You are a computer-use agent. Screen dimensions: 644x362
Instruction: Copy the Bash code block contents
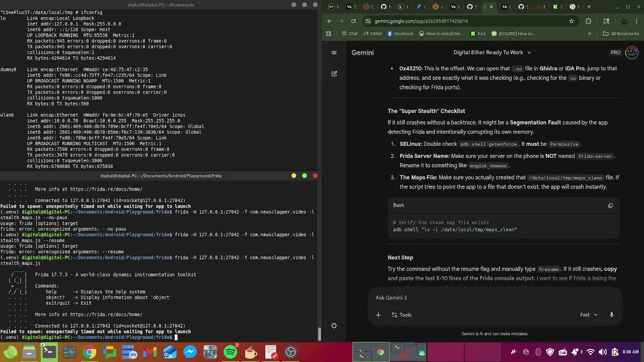coord(610,205)
